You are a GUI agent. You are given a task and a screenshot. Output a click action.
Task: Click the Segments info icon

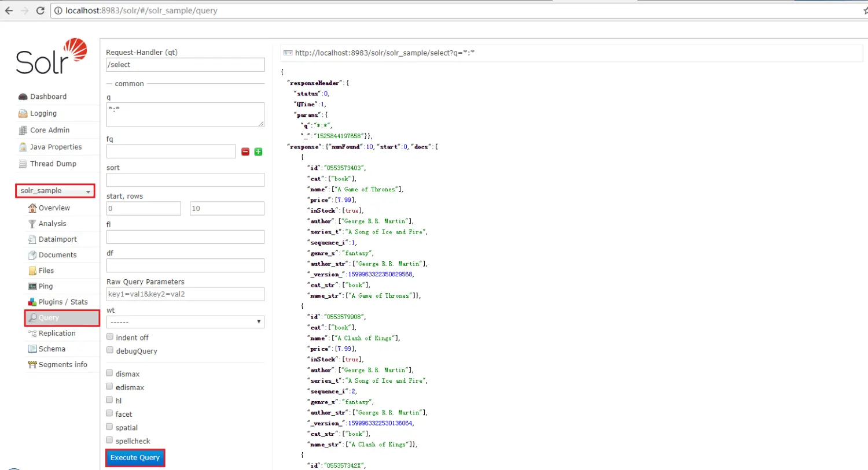point(32,365)
